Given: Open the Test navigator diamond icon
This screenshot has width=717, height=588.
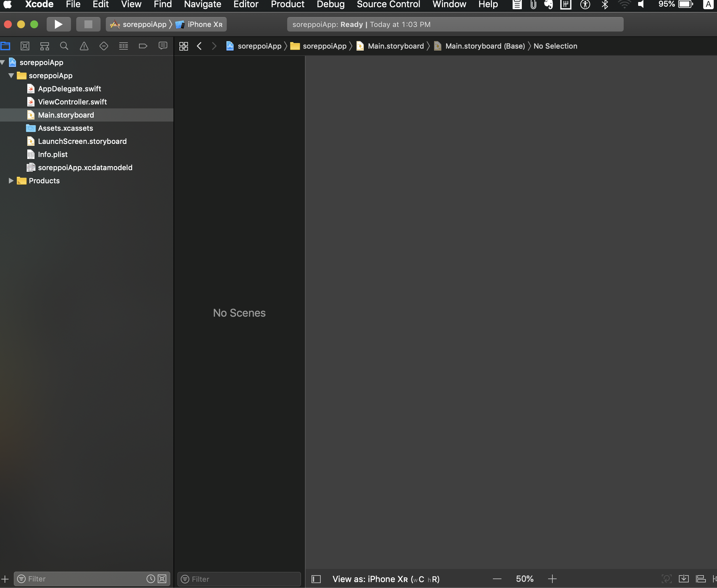Looking at the screenshot, I should click(104, 46).
